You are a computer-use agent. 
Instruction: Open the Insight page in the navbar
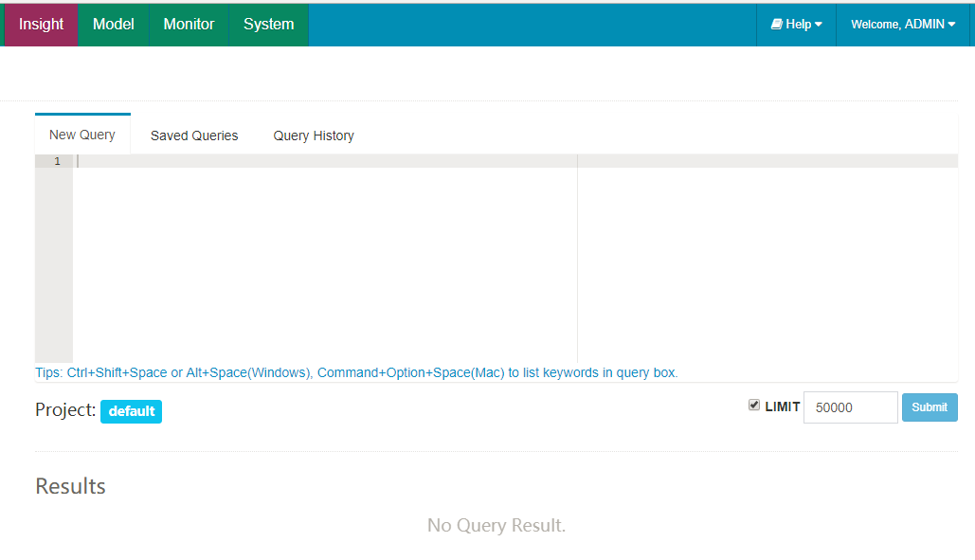(42, 25)
